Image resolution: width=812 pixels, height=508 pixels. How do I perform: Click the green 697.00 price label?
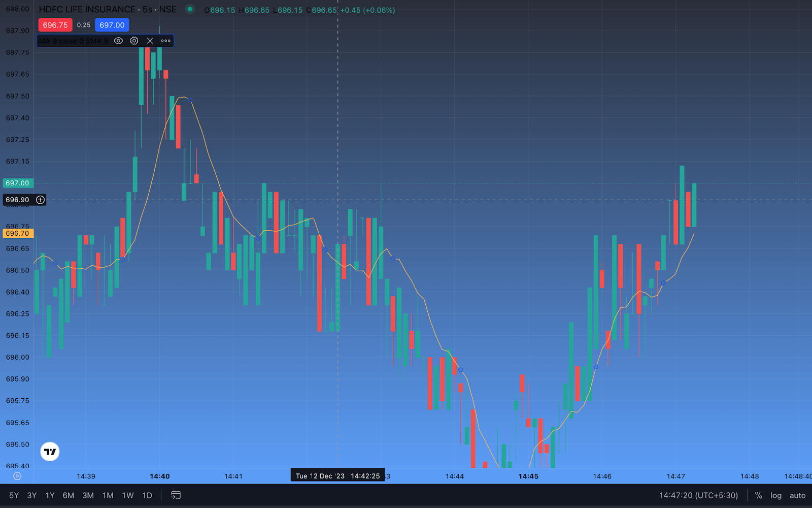(18, 183)
